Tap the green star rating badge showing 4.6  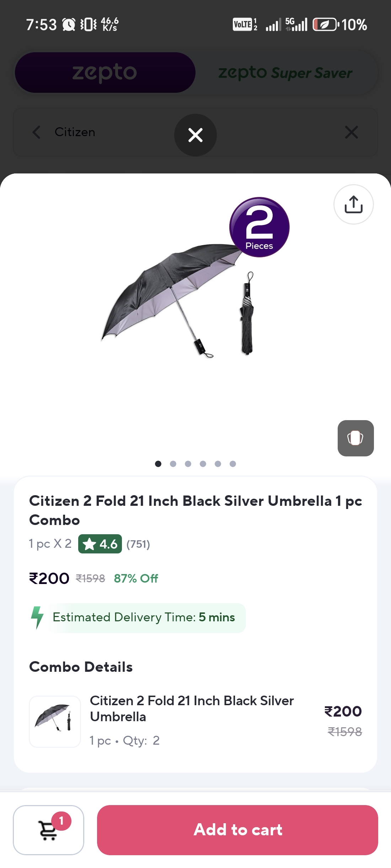100,544
